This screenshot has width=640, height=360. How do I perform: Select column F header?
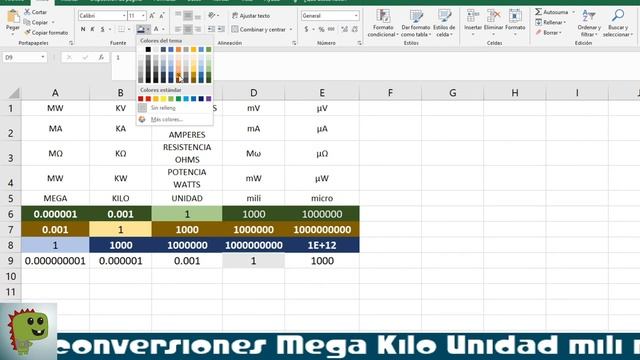pyautogui.click(x=390, y=93)
